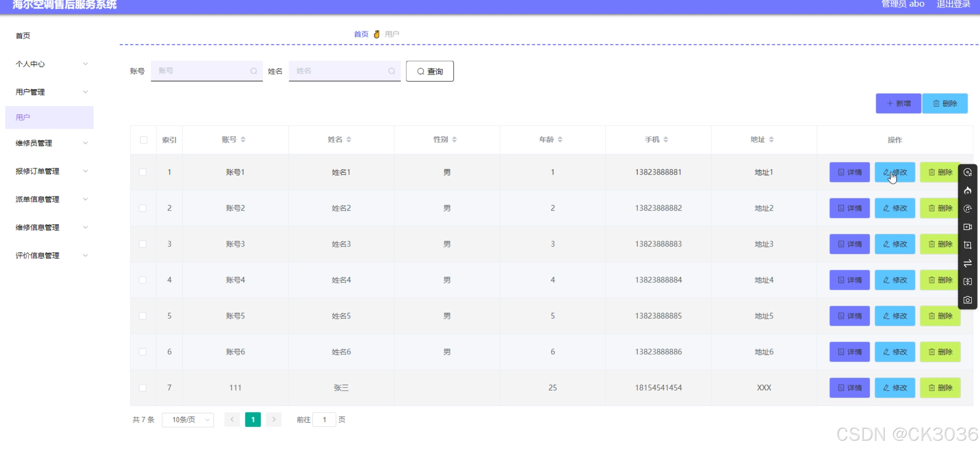Click the swap arrows icon in side toolbar
The image size is (980, 451).
(x=968, y=263)
